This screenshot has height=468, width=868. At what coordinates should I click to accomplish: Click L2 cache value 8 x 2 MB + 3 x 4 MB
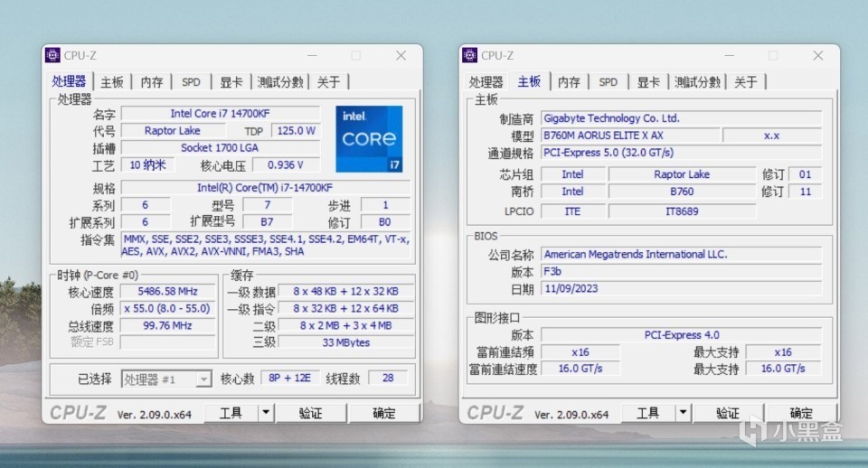tap(346, 325)
